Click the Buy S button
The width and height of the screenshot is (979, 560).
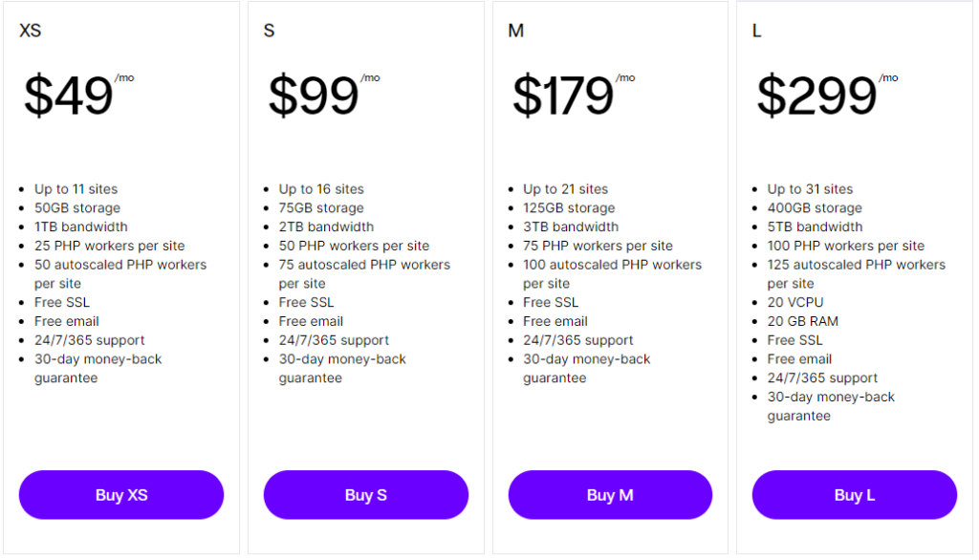click(x=366, y=494)
